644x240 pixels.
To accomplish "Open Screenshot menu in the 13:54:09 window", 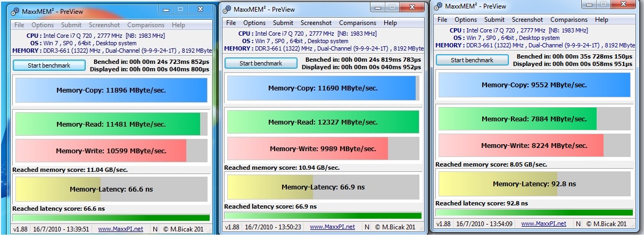I will [x=527, y=20].
